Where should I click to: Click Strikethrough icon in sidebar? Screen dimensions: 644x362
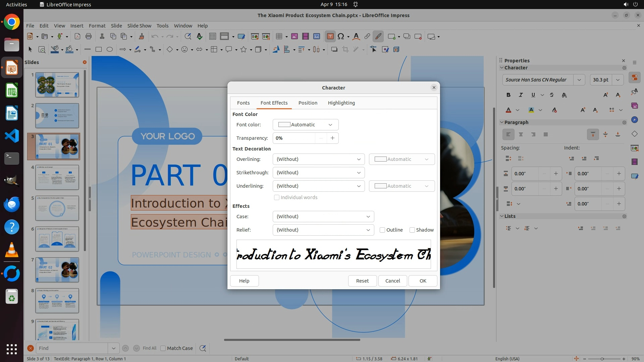[x=552, y=95]
